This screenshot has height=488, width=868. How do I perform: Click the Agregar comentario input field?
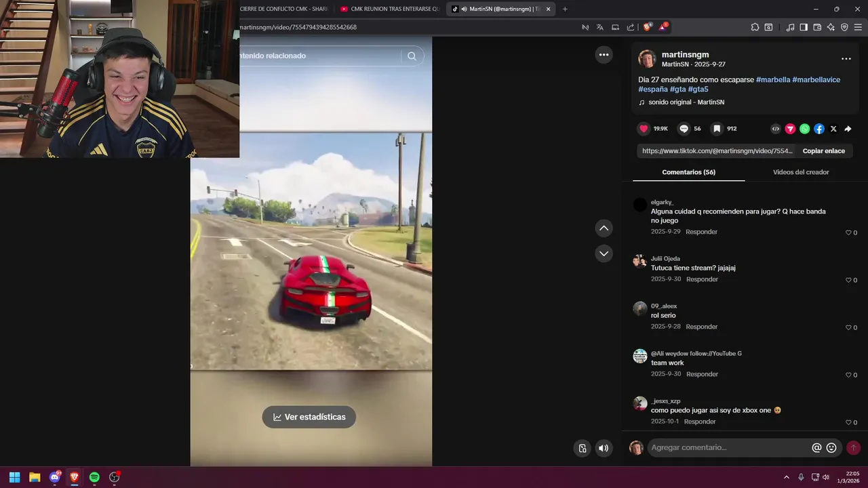pyautogui.click(x=729, y=447)
